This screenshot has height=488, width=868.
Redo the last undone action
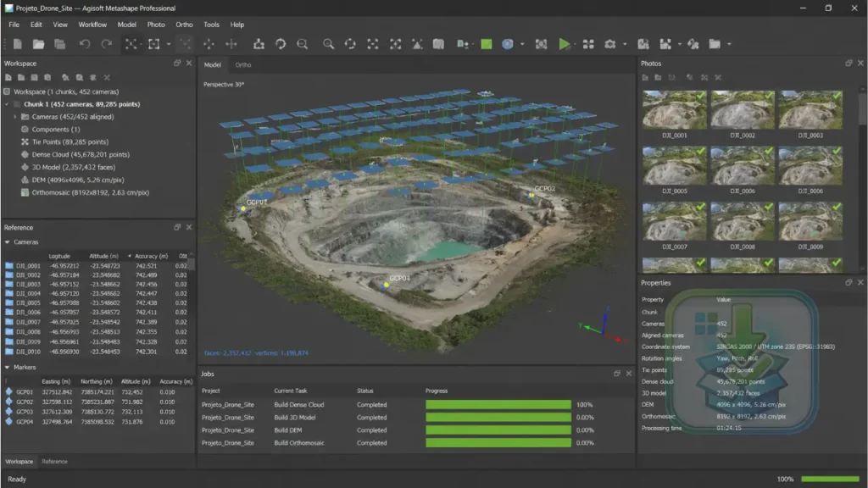106,44
